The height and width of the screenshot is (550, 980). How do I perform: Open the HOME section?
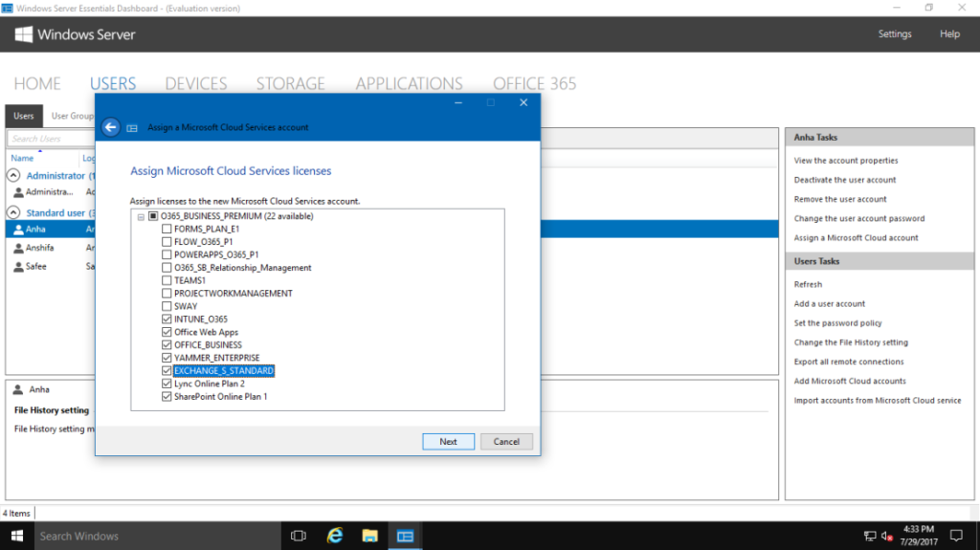pyautogui.click(x=37, y=84)
